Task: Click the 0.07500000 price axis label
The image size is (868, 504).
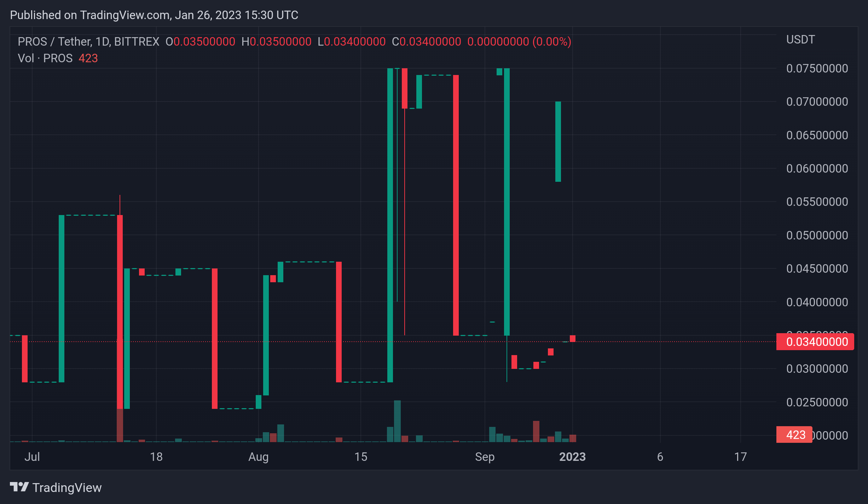Action: pos(817,68)
